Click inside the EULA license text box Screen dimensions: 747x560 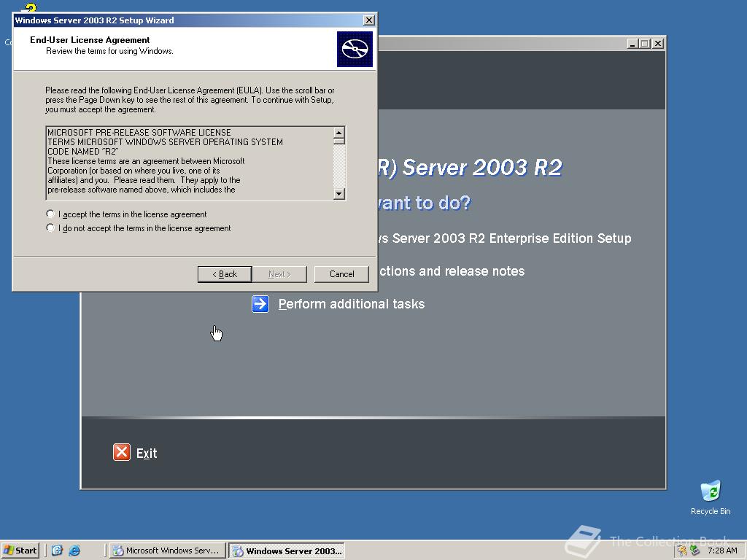click(190, 163)
